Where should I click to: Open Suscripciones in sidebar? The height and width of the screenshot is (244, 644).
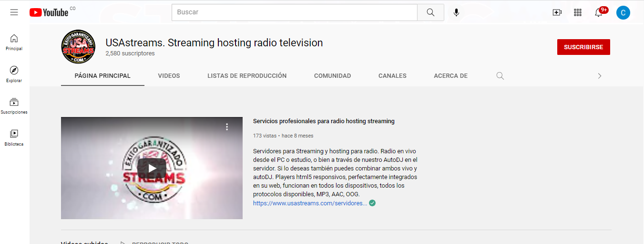click(14, 106)
